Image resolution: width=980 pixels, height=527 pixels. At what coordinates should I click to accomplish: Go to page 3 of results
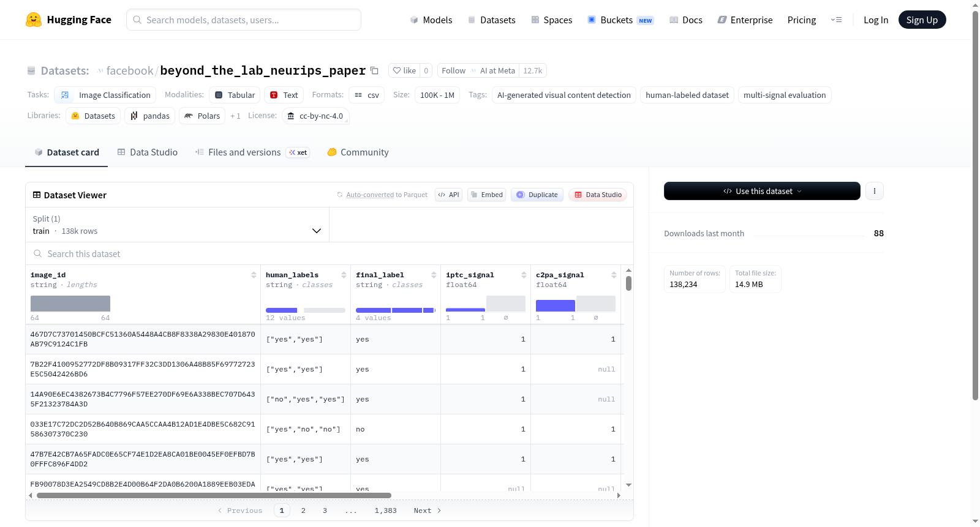pyautogui.click(x=325, y=510)
